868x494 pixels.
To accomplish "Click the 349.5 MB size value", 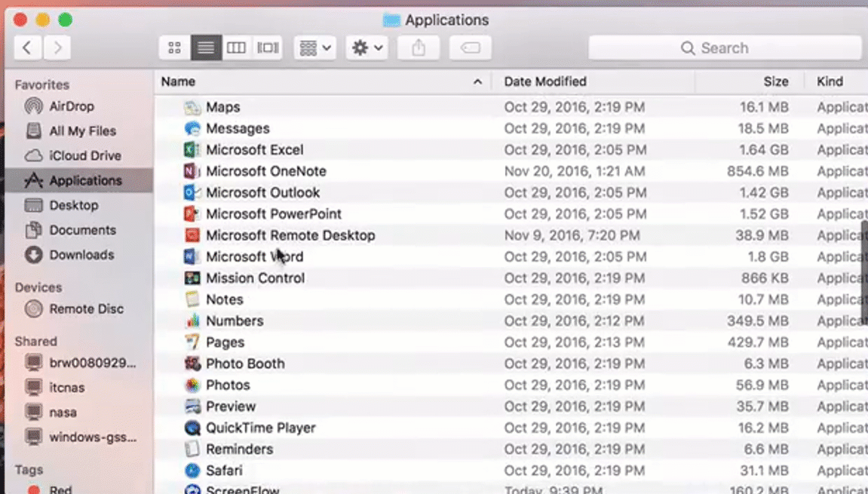I will (x=758, y=321).
